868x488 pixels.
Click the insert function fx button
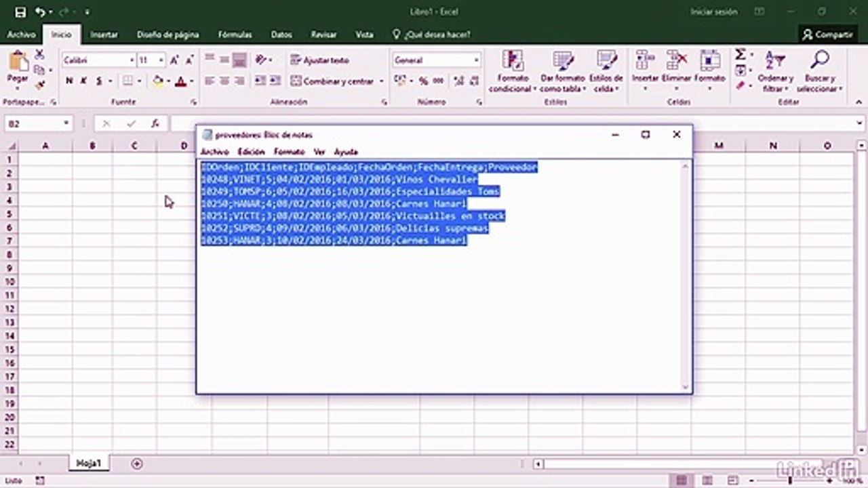pyautogui.click(x=155, y=124)
